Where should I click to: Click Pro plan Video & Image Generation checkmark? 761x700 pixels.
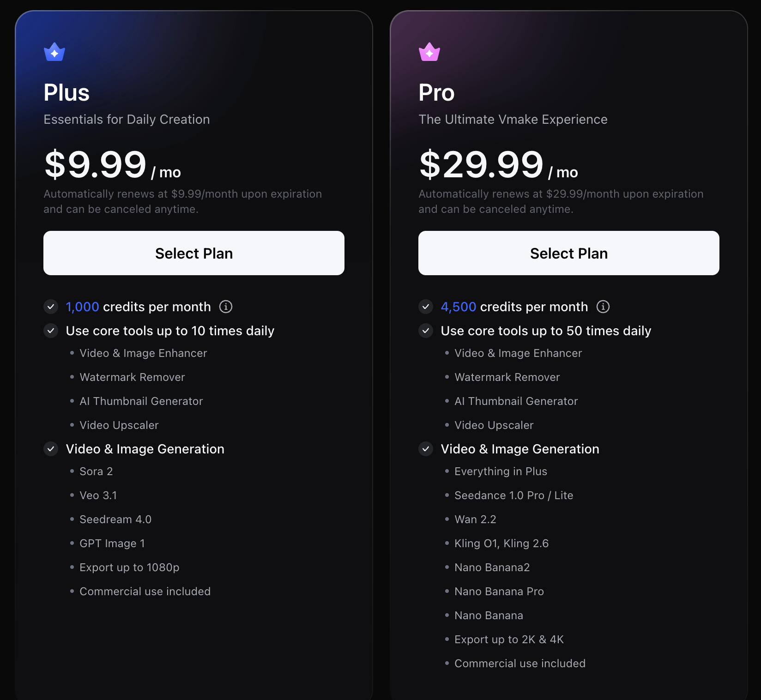pos(426,449)
